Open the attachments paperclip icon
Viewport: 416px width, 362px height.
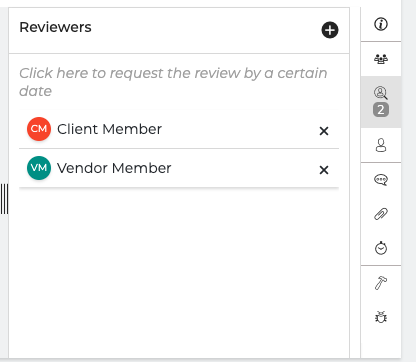[381, 214]
